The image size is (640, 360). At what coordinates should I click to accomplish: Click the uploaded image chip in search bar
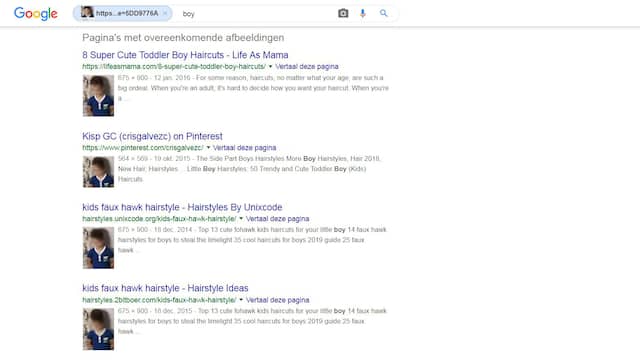click(x=122, y=13)
